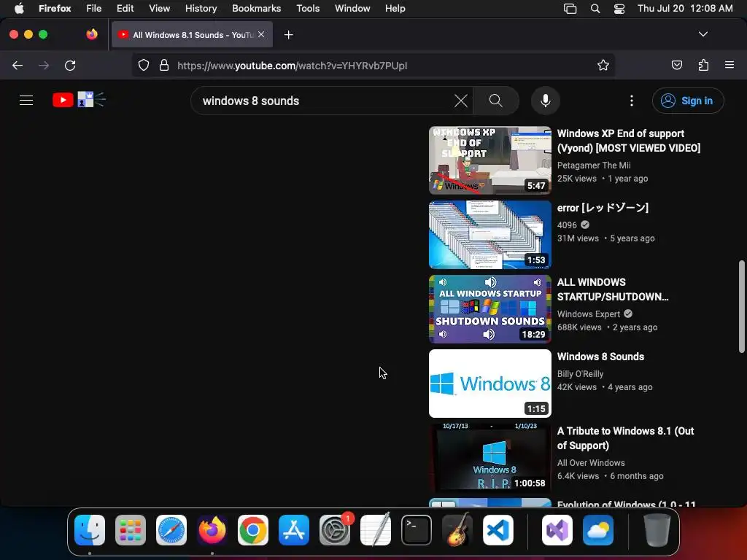The width and height of the screenshot is (747, 560).
Task: Play Windows 8 Sounds thumbnail
Action: (489, 384)
